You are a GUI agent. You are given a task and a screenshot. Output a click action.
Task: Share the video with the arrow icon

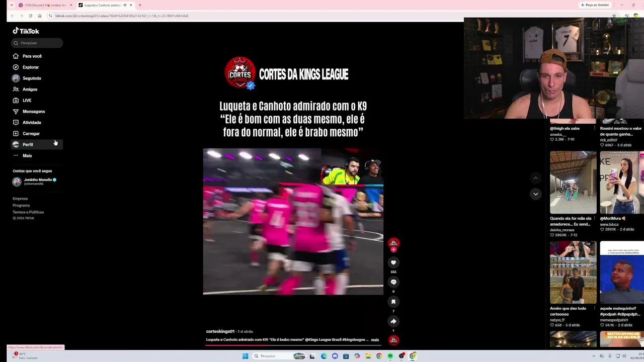[393, 321]
